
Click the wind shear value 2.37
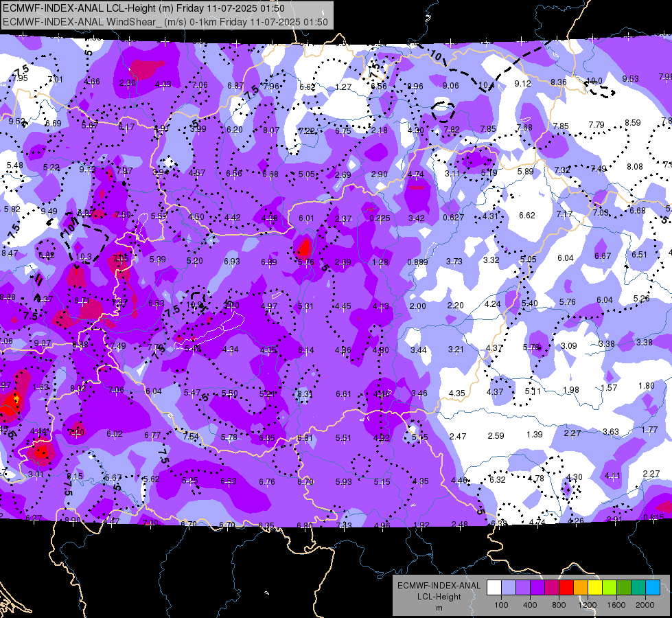tap(343, 218)
